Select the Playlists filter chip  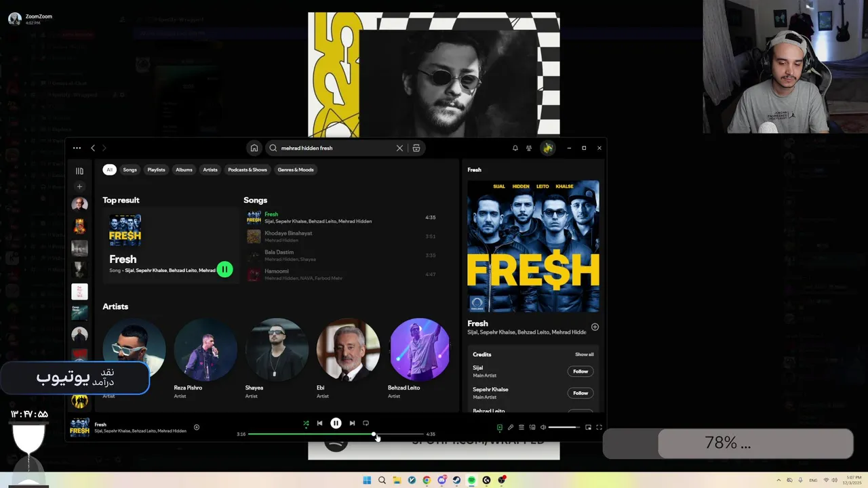[157, 169]
